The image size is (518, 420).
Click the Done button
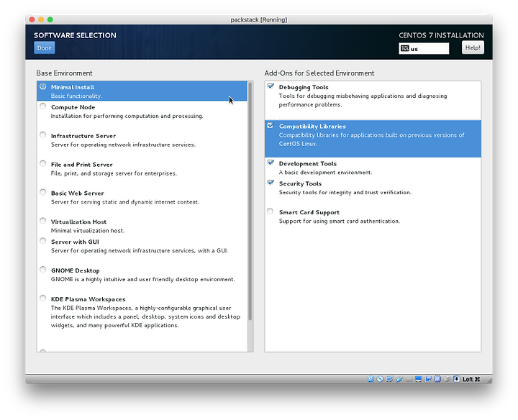coord(45,48)
